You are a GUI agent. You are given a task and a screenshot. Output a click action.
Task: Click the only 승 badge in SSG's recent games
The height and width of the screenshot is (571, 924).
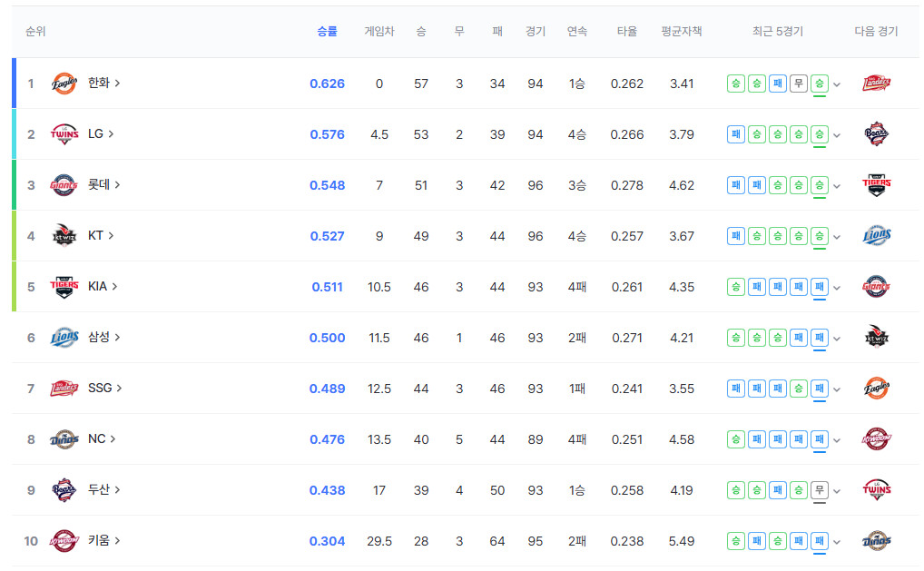coord(799,389)
